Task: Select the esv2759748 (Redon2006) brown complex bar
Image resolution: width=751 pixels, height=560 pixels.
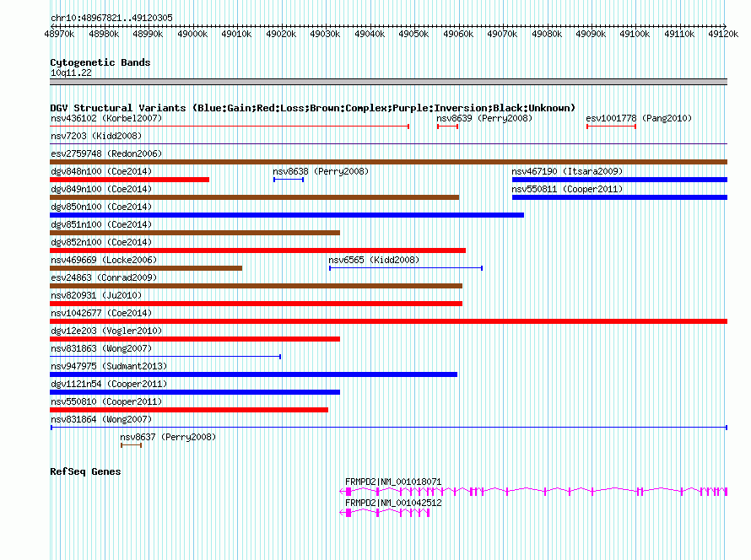Action: [x=388, y=162]
